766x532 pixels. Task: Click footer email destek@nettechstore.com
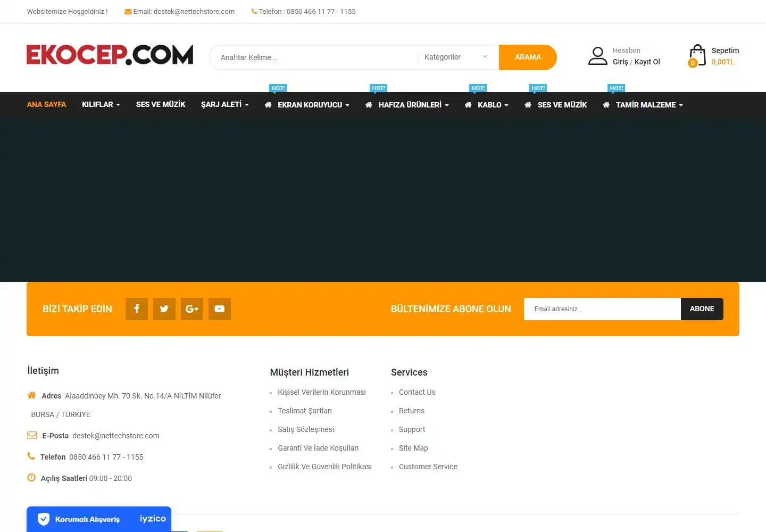(x=116, y=436)
